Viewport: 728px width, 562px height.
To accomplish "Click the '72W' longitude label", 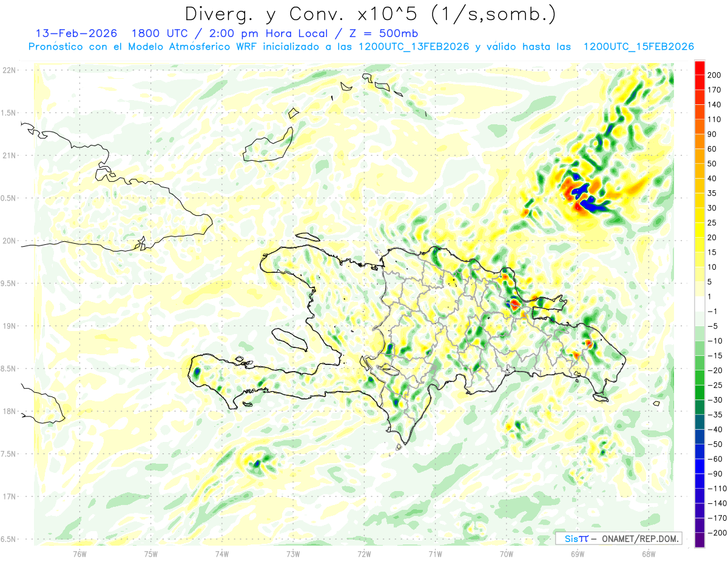I will coord(364,554).
